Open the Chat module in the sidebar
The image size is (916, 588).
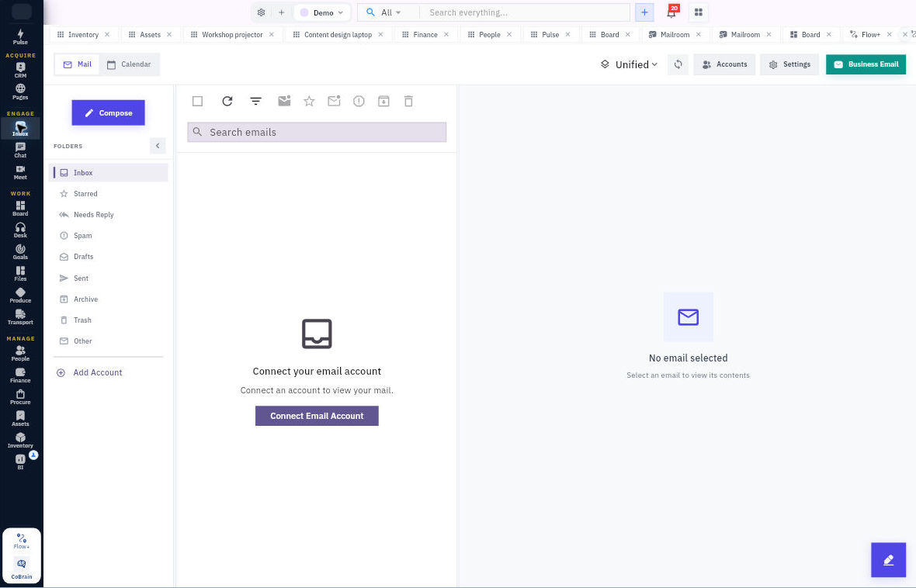[20, 150]
